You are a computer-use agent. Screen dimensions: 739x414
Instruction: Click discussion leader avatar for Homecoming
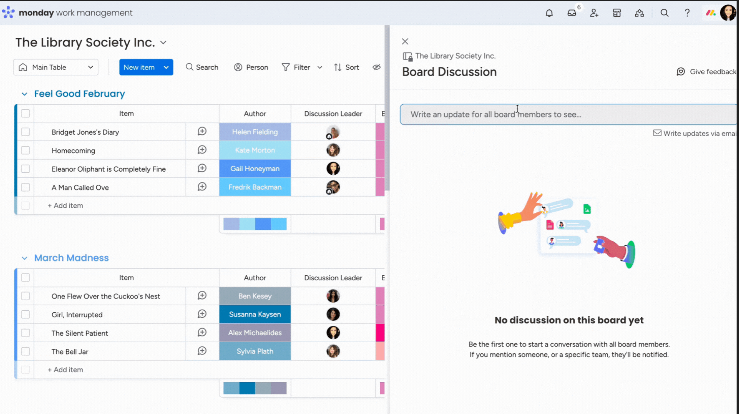pyautogui.click(x=333, y=150)
